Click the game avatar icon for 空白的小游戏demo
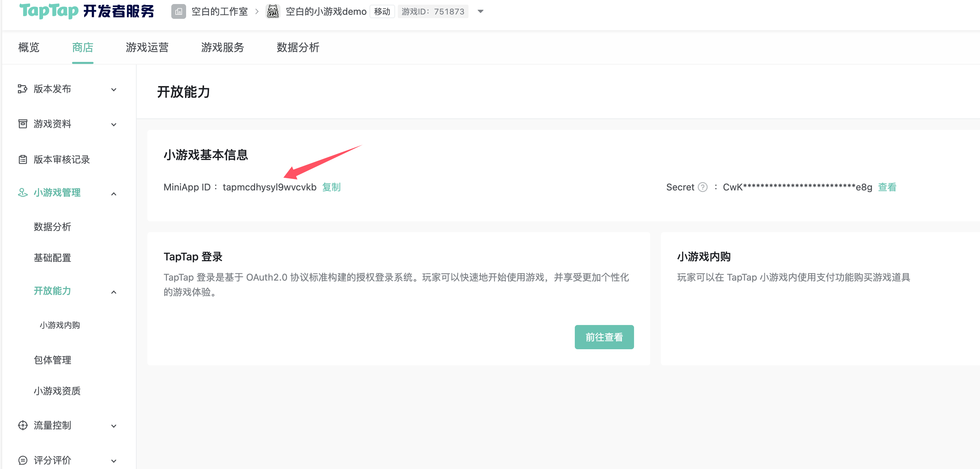Viewport: 980px width, 469px height. (273, 12)
